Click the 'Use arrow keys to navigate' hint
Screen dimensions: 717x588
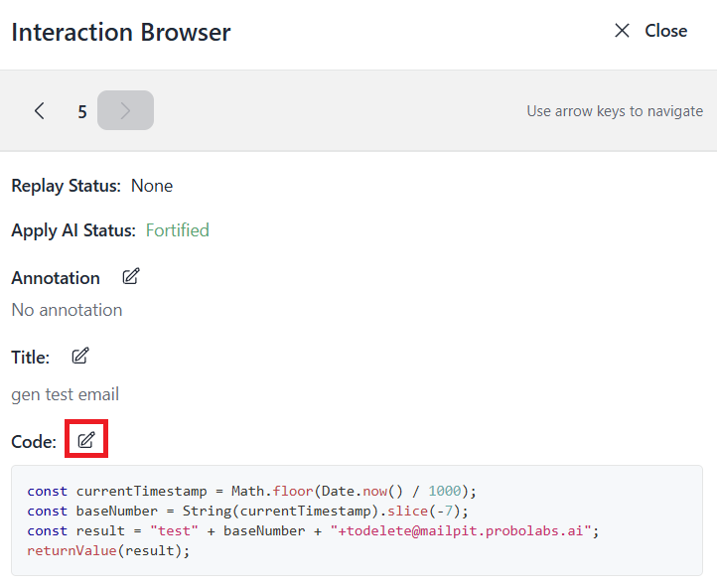[614, 111]
